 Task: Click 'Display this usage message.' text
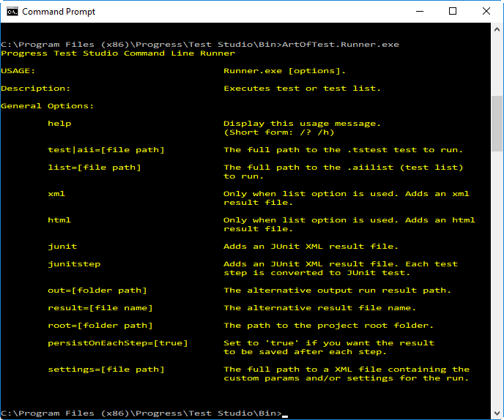(302, 124)
